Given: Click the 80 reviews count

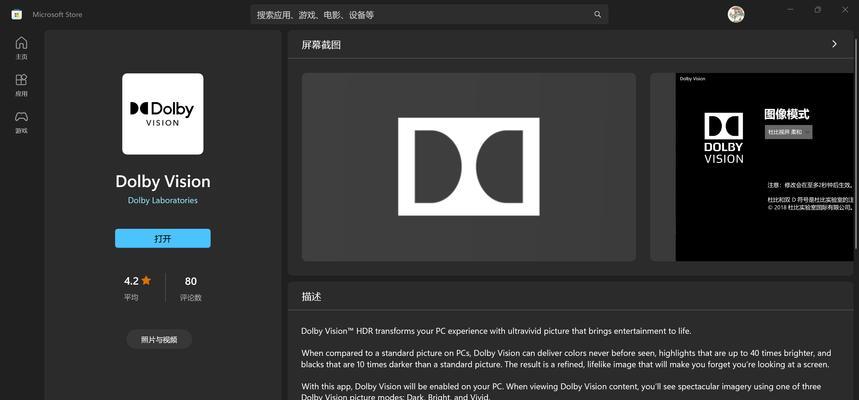Looking at the screenshot, I should coord(191,288).
